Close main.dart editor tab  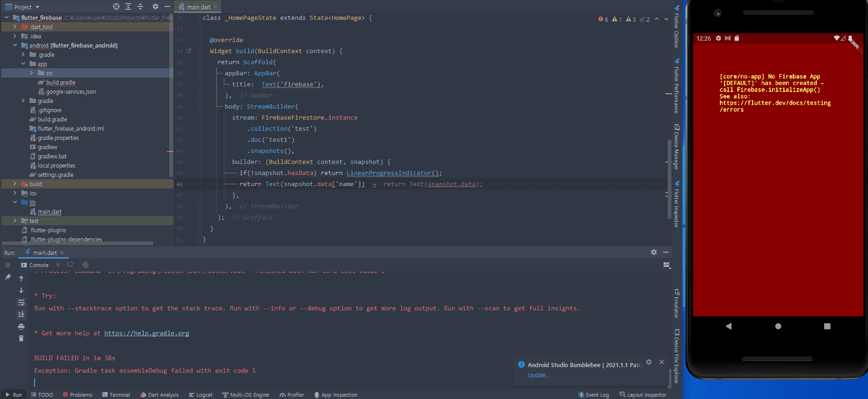pyautogui.click(x=216, y=7)
